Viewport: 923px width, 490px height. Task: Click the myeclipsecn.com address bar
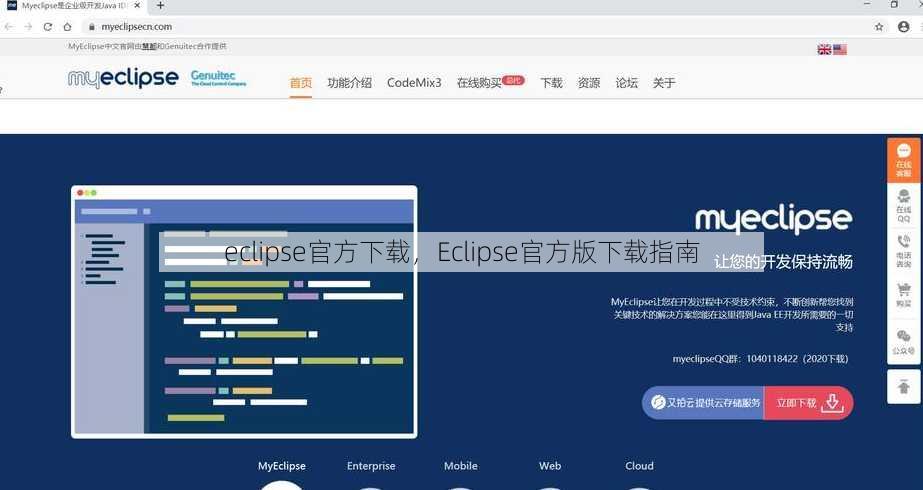pyautogui.click(x=477, y=27)
